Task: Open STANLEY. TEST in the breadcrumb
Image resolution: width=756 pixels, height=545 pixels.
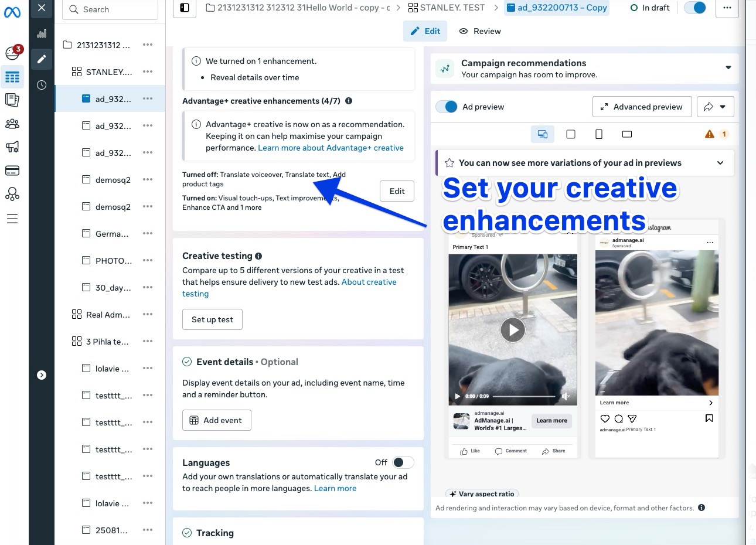Action: click(x=452, y=8)
